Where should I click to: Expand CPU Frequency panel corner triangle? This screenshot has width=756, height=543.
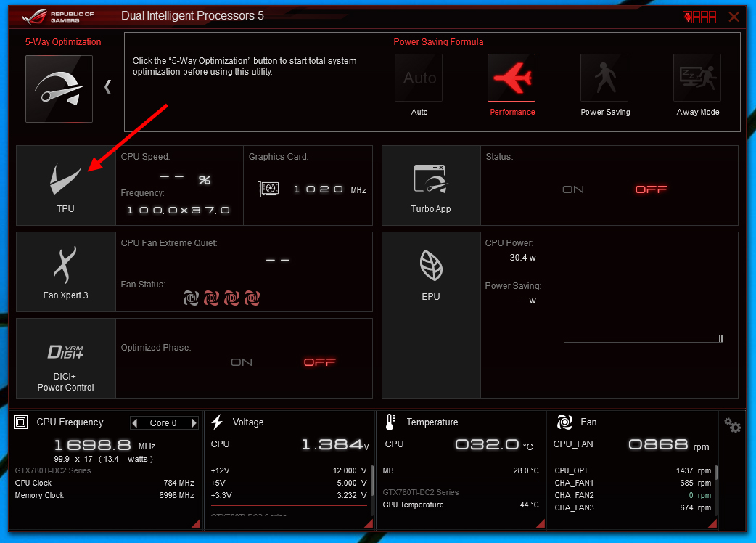(x=196, y=523)
